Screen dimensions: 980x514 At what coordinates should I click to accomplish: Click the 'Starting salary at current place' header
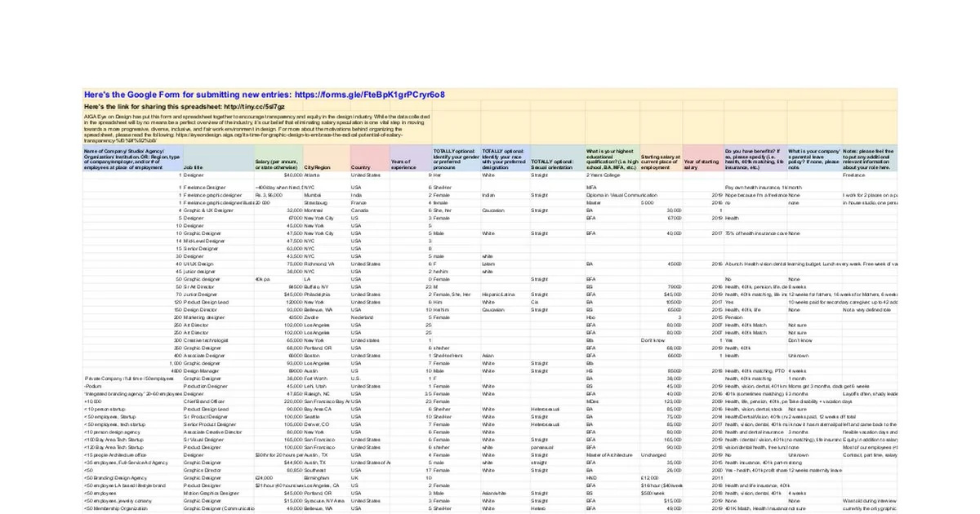(x=661, y=159)
